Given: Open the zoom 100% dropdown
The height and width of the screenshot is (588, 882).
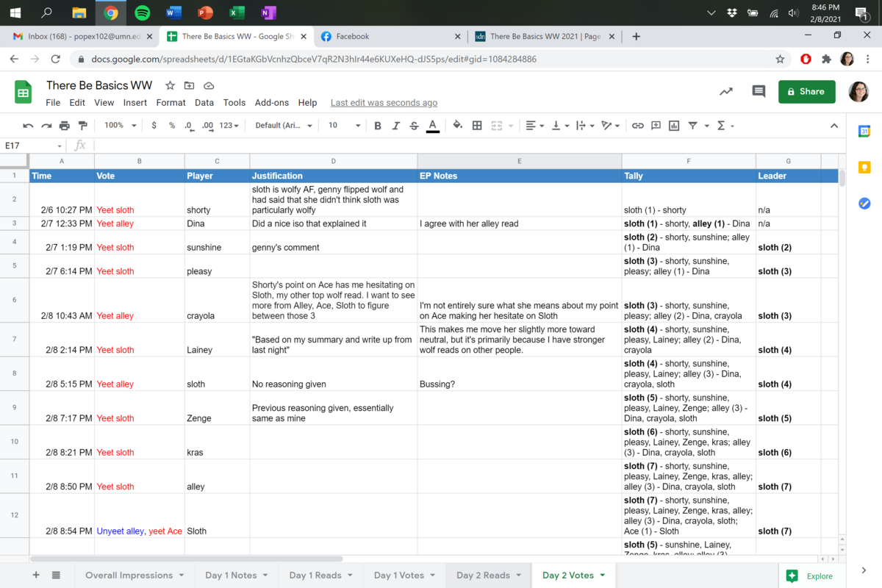Looking at the screenshot, I should [120, 126].
